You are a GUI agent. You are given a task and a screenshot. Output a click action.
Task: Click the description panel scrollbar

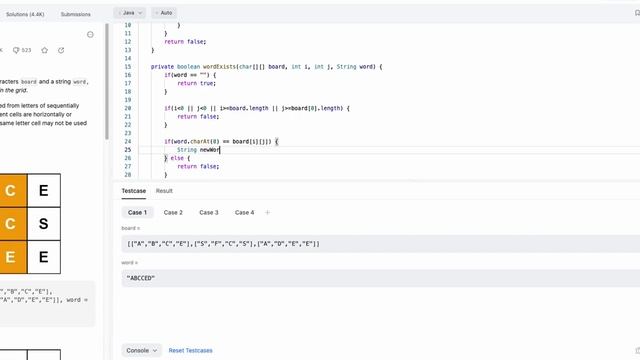click(x=107, y=82)
